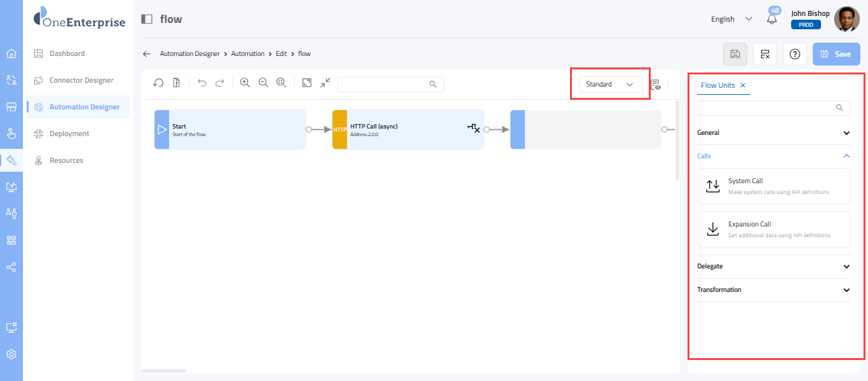Click the fit-to-screen expand icon
Image resolution: width=868 pixels, height=381 pixels.
307,83
